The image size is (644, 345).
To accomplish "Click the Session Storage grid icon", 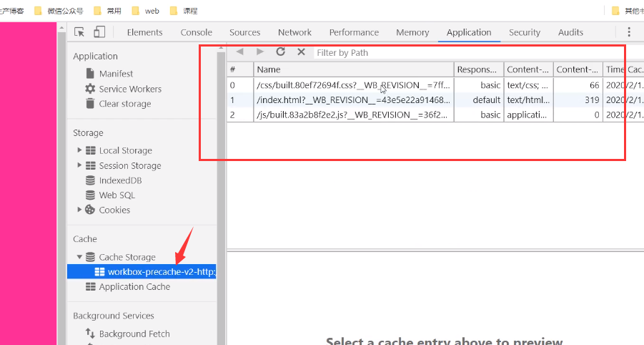I will click(90, 165).
